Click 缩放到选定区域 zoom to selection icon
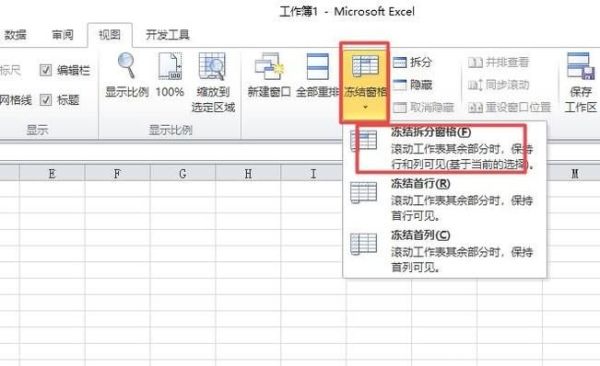Screen dimensions: 600x366 (x=213, y=82)
